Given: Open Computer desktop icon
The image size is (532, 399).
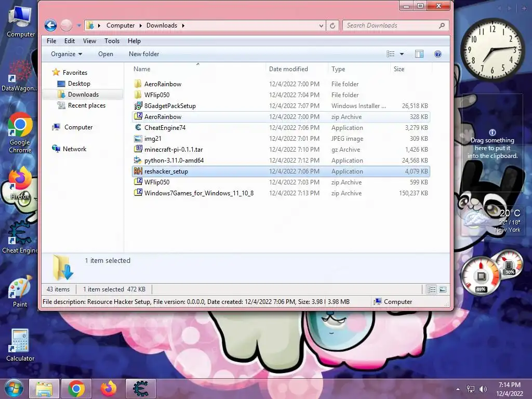Looking at the screenshot, I should [x=20, y=21].
